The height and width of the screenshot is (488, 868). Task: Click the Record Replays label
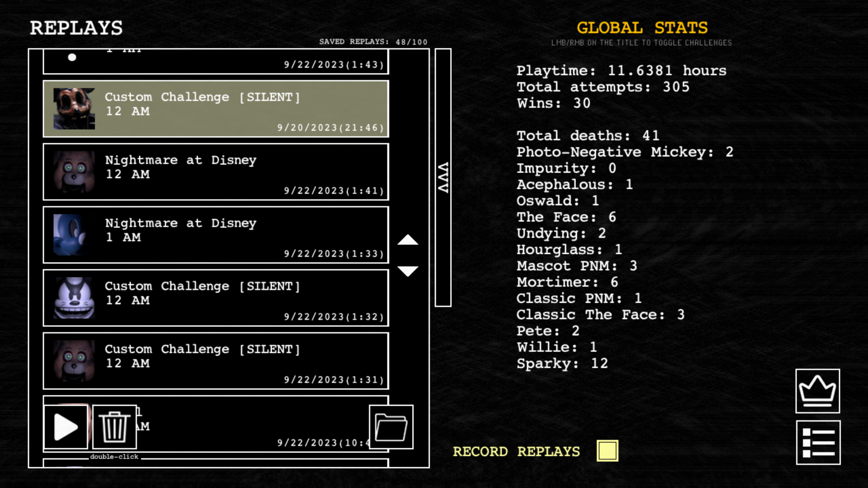pyautogui.click(x=516, y=451)
